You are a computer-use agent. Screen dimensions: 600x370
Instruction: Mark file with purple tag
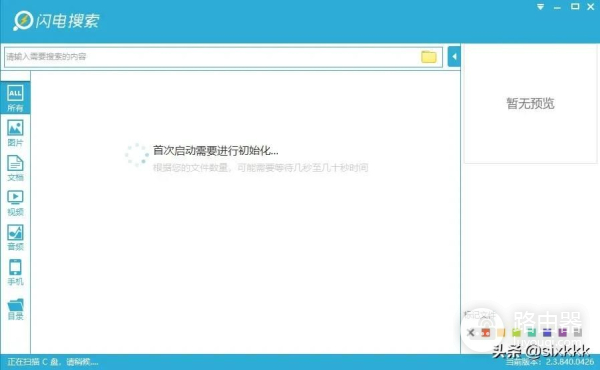tap(562, 333)
